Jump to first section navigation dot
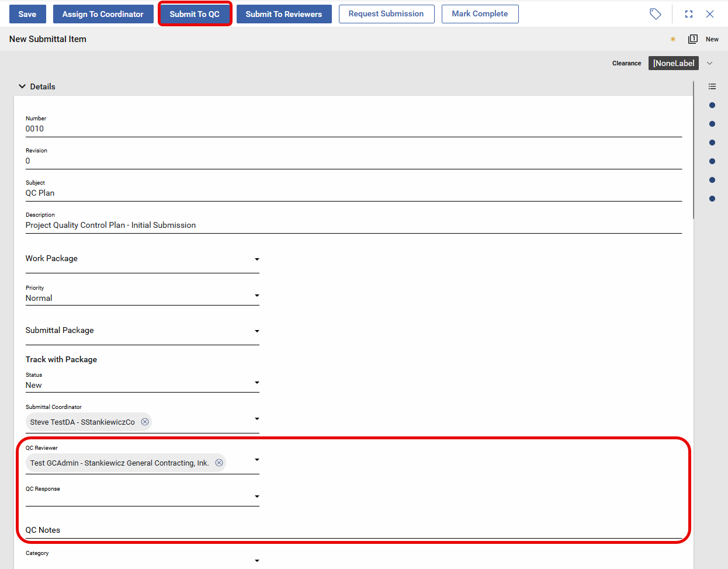 [712, 105]
